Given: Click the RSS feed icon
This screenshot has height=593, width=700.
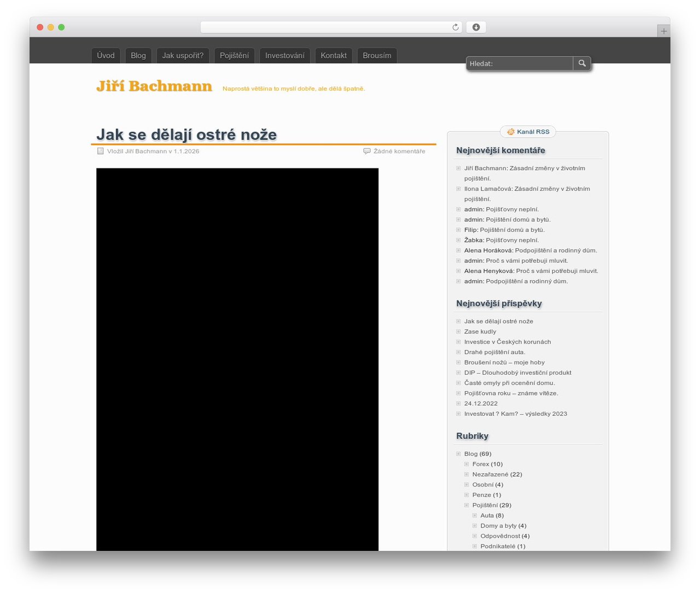Looking at the screenshot, I should pyautogui.click(x=511, y=132).
